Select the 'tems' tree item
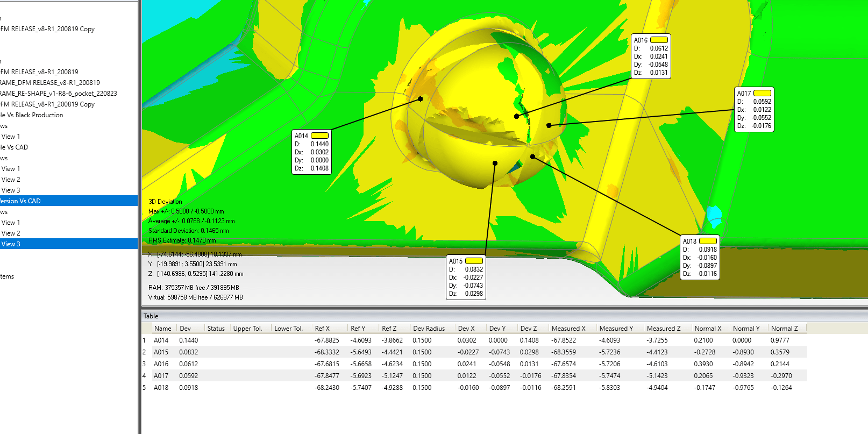 click(7, 276)
